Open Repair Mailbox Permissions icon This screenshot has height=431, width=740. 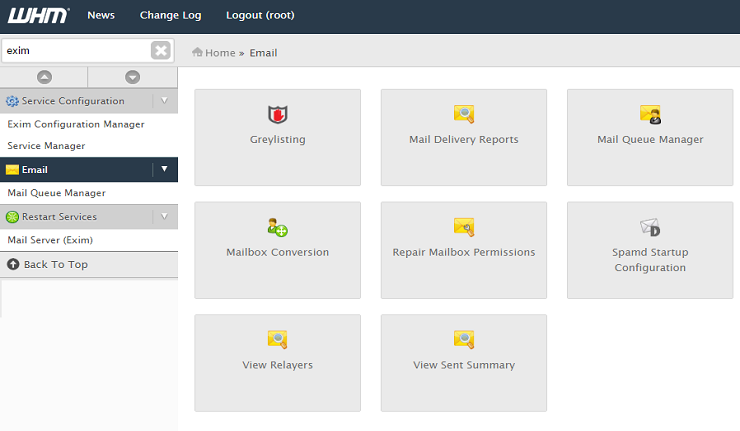(x=464, y=227)
